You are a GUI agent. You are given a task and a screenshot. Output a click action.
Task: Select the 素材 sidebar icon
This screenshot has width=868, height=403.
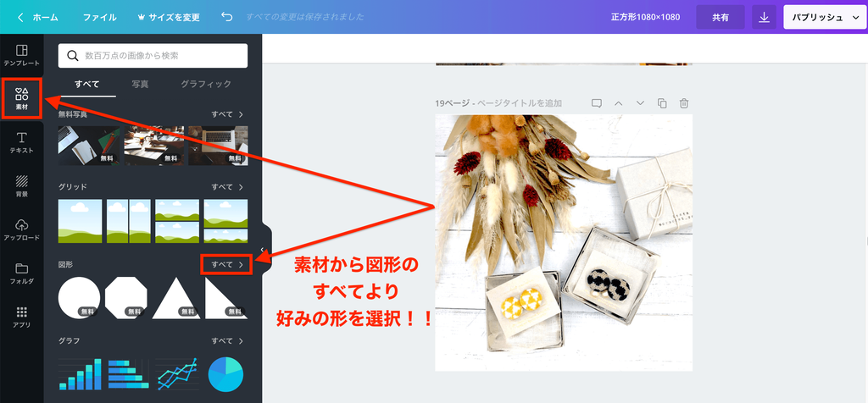coord(21,98)
